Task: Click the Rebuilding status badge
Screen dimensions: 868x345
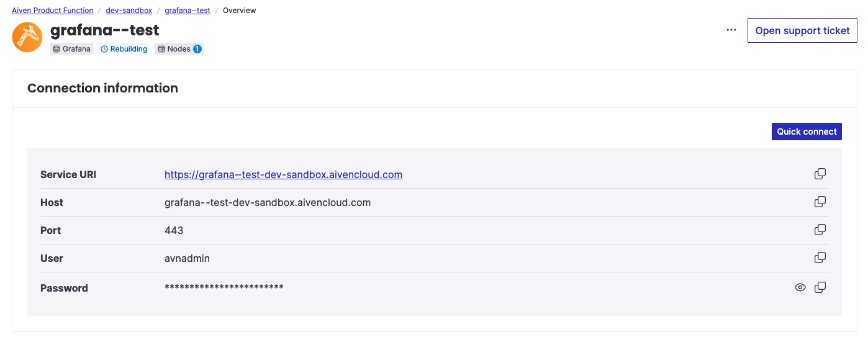Action: coord(124,49)
